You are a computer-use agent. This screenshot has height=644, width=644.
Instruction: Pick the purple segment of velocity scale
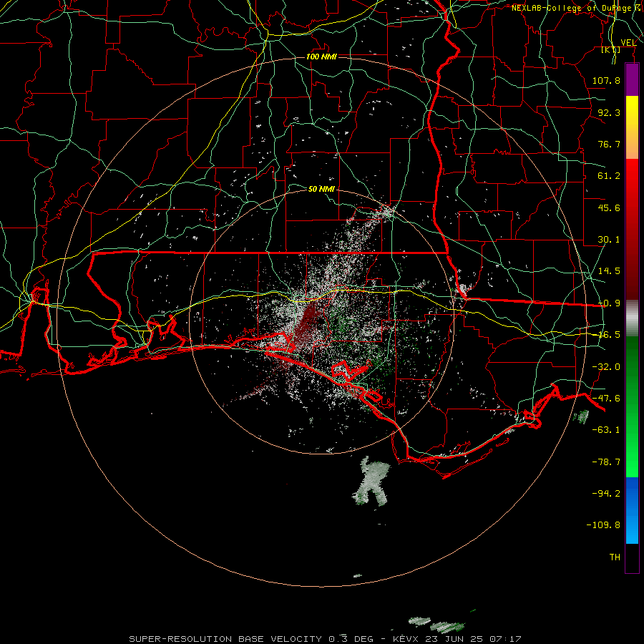point(632,80)
